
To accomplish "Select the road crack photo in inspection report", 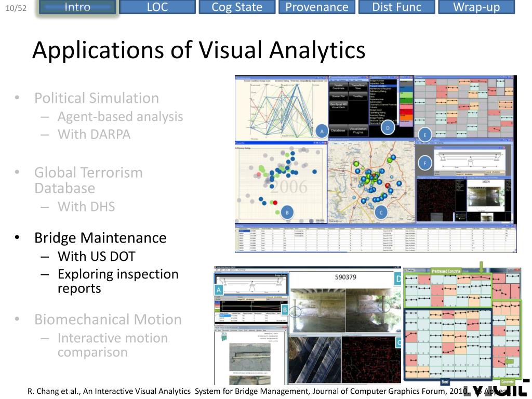I will (x=250, y=356).
